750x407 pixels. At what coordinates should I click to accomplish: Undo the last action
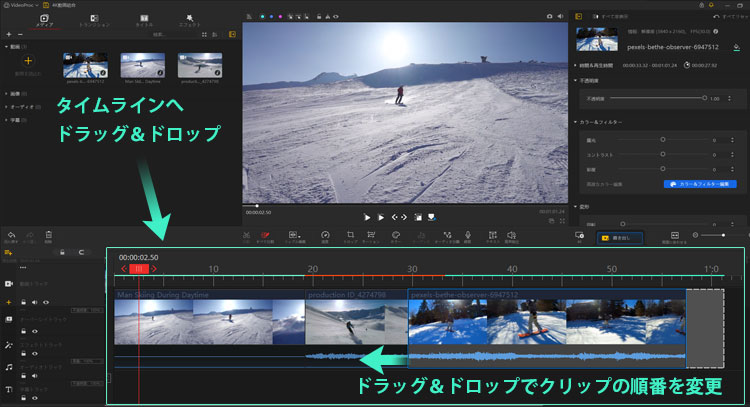[x=11, y=237]
